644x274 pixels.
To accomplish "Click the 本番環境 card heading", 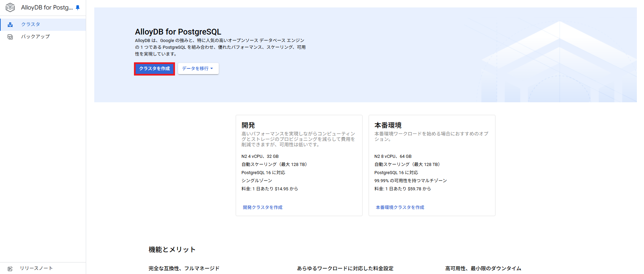I will pos(388,125).
